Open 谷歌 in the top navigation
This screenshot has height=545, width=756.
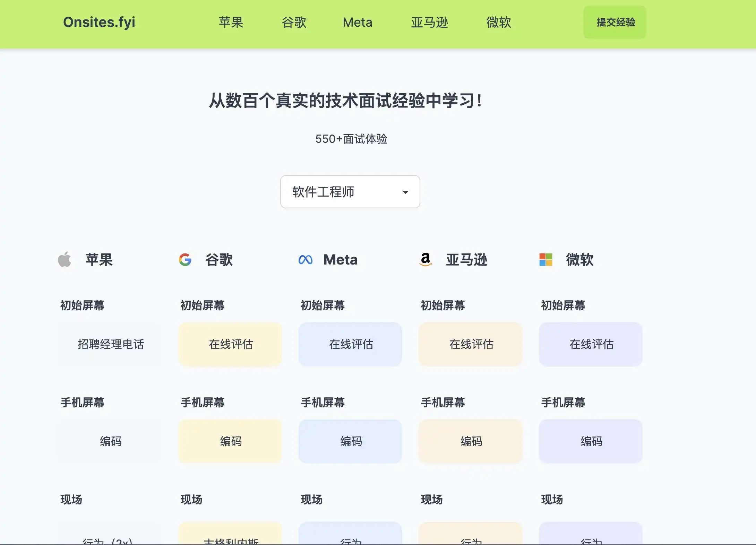pos(294,23)
